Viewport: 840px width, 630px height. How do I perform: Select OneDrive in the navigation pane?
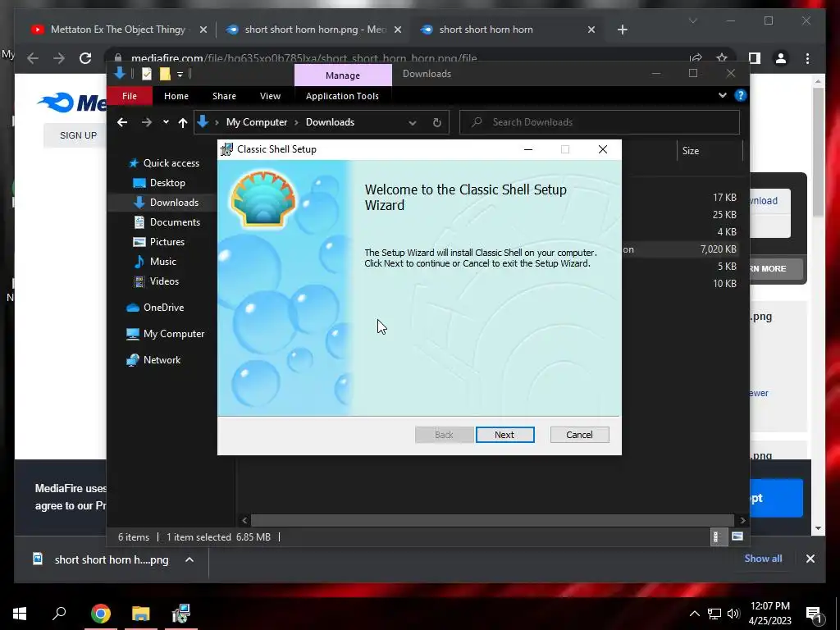coord(155,308)
